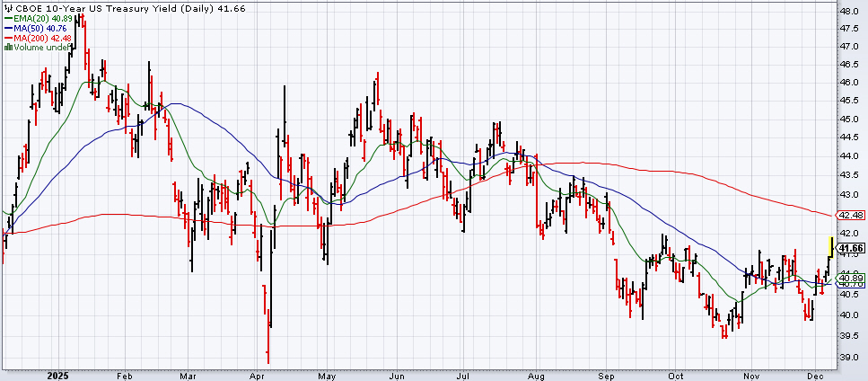Click the 39.5 y-axis label
The image size is (868, 381).
pyautogui.click(x=849, y=336)
